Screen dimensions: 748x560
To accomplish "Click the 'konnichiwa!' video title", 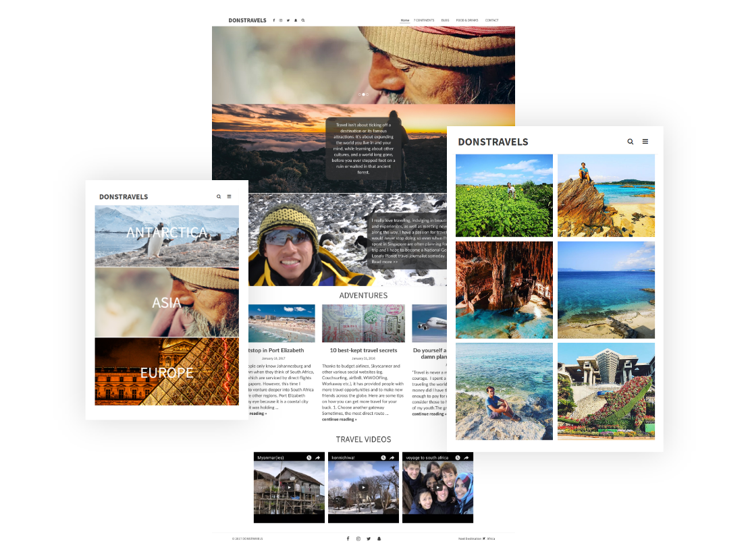I will (x=343, y=457).
